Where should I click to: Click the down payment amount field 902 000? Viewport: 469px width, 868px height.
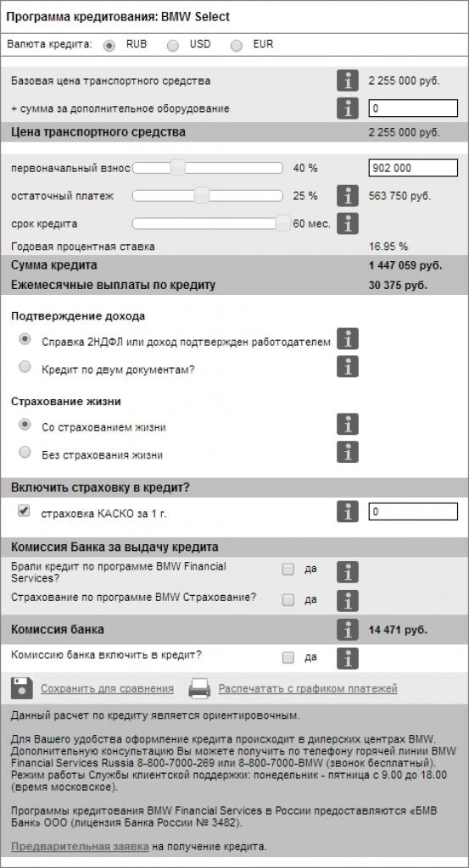pyautogui.click(x=413, y=168)
